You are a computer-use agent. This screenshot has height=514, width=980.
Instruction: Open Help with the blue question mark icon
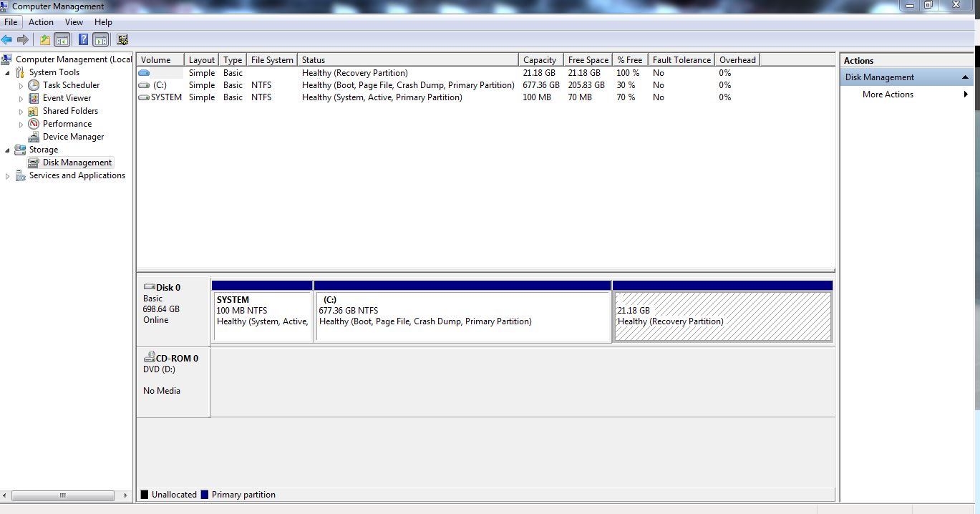coord(84,39)
